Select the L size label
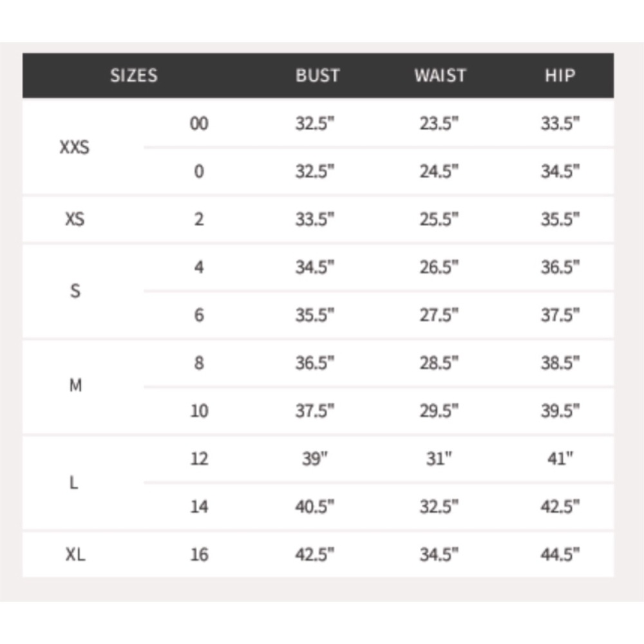The width and height of the screenshot is (644, 644). point(75,482)
